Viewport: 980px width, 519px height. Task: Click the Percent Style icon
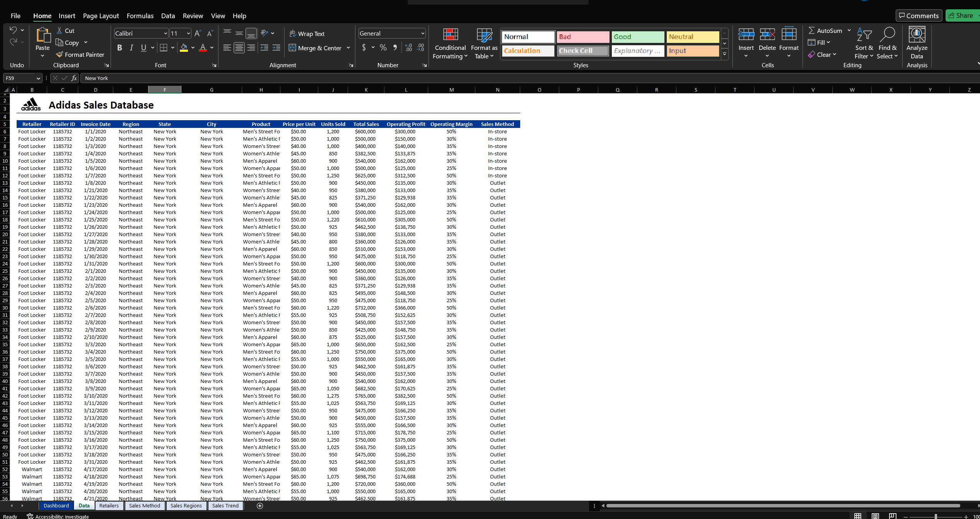pos(383,48)
